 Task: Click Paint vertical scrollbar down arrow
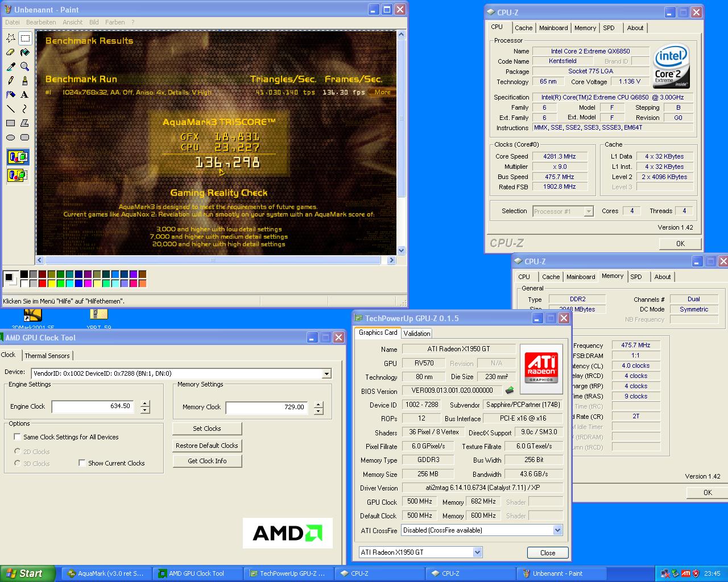pyautogui.click(x=402, y=250)
